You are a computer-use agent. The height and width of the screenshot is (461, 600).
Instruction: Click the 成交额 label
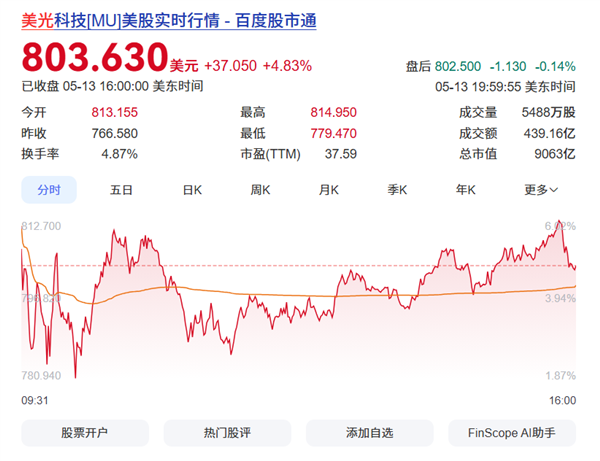478,134
